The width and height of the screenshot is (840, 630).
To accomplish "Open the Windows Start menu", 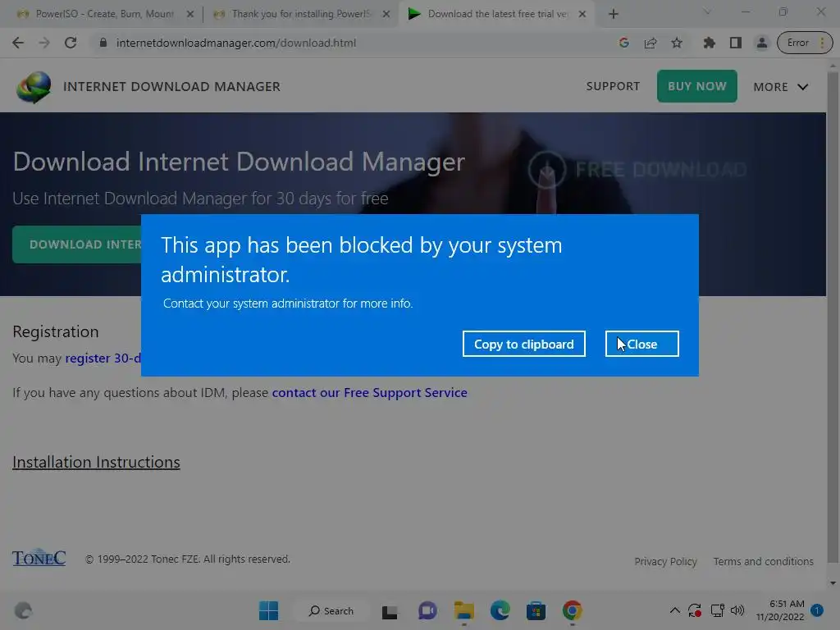I will click(x=268, y=610).
